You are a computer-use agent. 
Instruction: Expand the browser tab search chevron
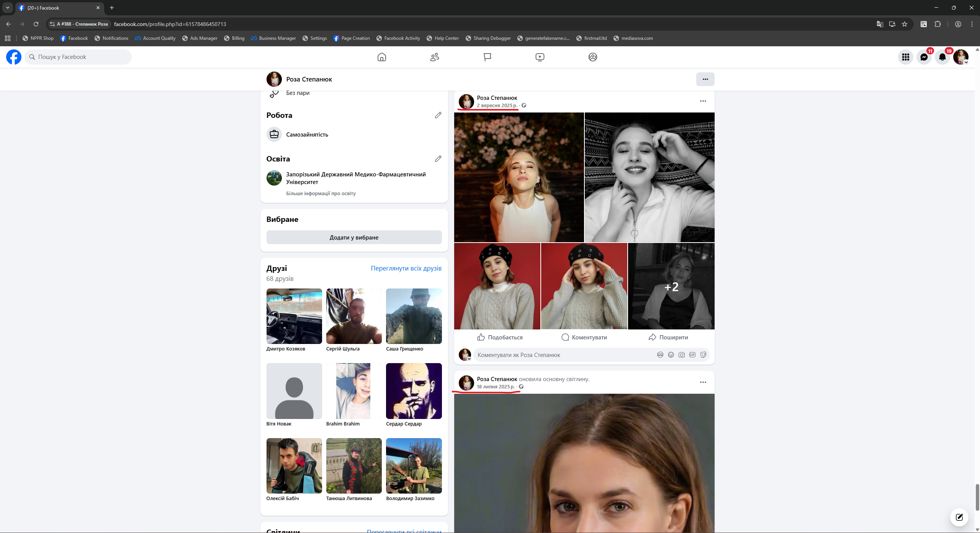[x=8, y=8]
